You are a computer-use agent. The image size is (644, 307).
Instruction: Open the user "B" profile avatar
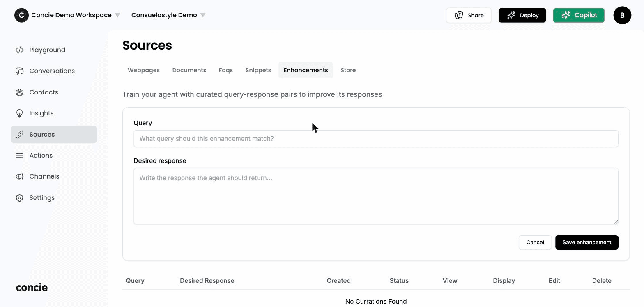coord(622,15)
